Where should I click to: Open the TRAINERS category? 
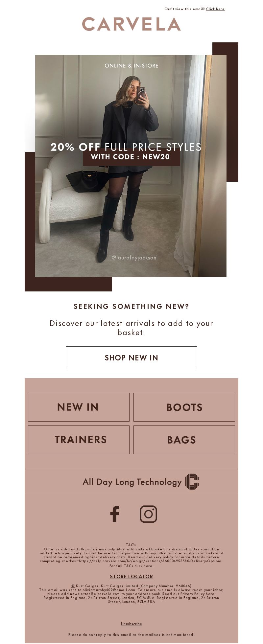coord(79,440)
